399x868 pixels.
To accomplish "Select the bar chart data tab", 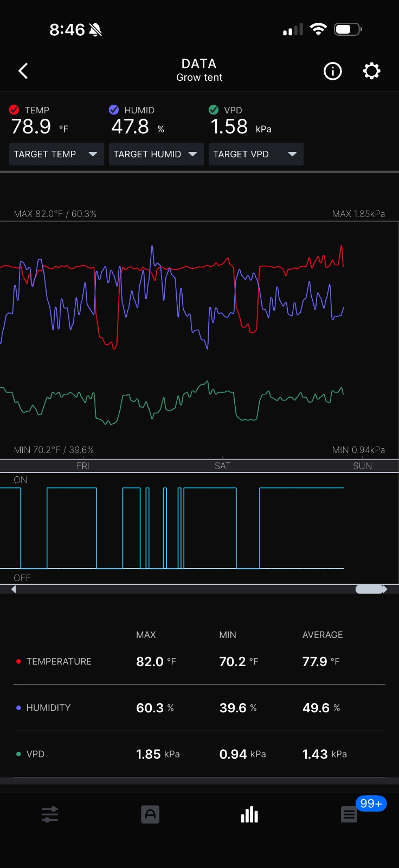I will pyautogui.click(x=249, y=814).
